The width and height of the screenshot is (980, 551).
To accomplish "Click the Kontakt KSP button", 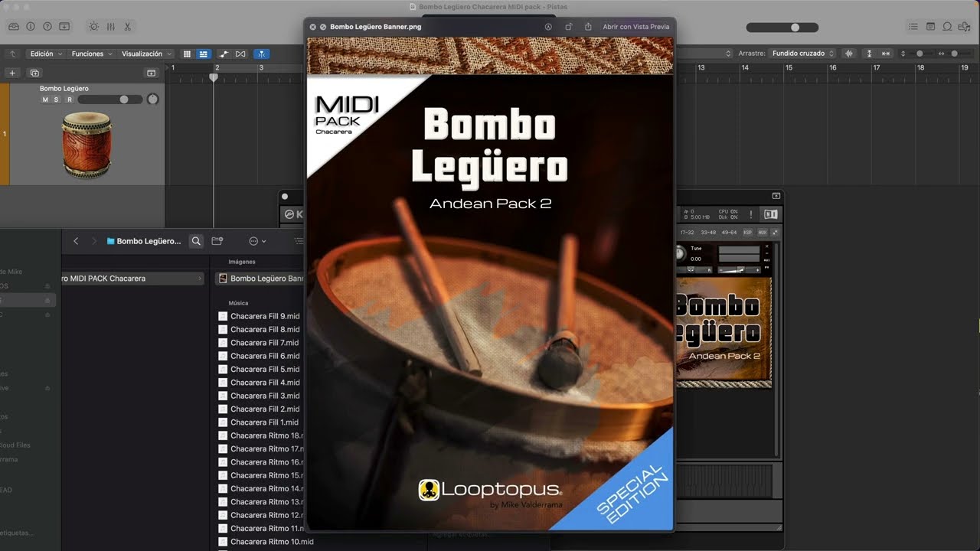I will (748, 232).
